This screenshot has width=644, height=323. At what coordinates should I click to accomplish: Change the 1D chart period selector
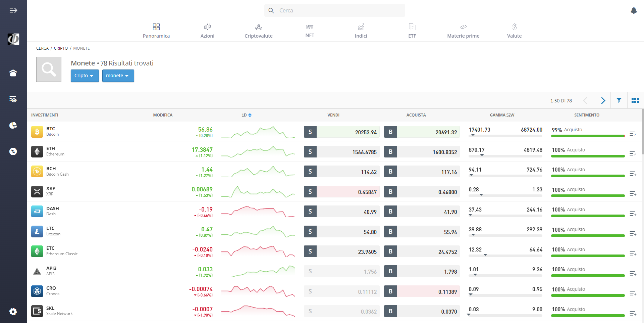pyautogui.click(x=247, y=115)
